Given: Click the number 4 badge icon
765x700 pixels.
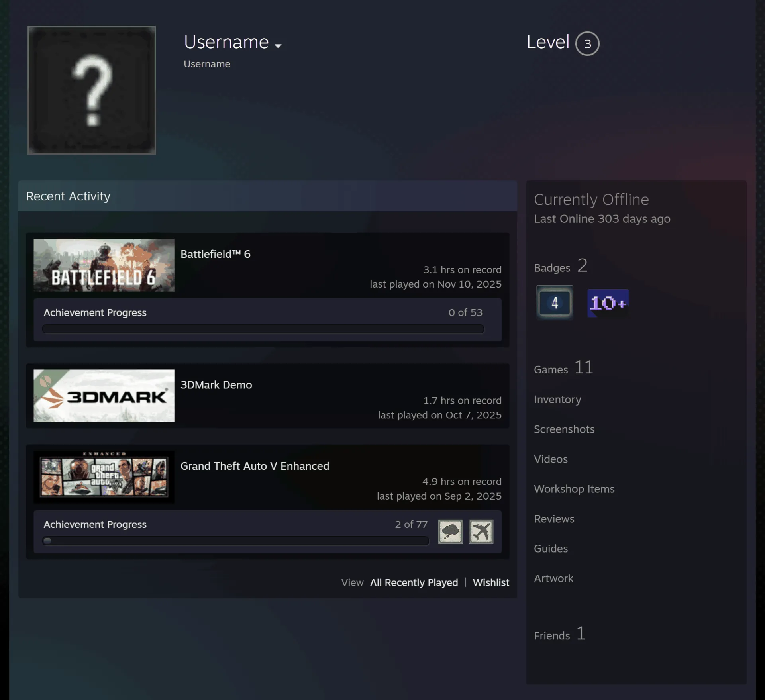Looking at the screenshot, I should [x=555, y=303].
